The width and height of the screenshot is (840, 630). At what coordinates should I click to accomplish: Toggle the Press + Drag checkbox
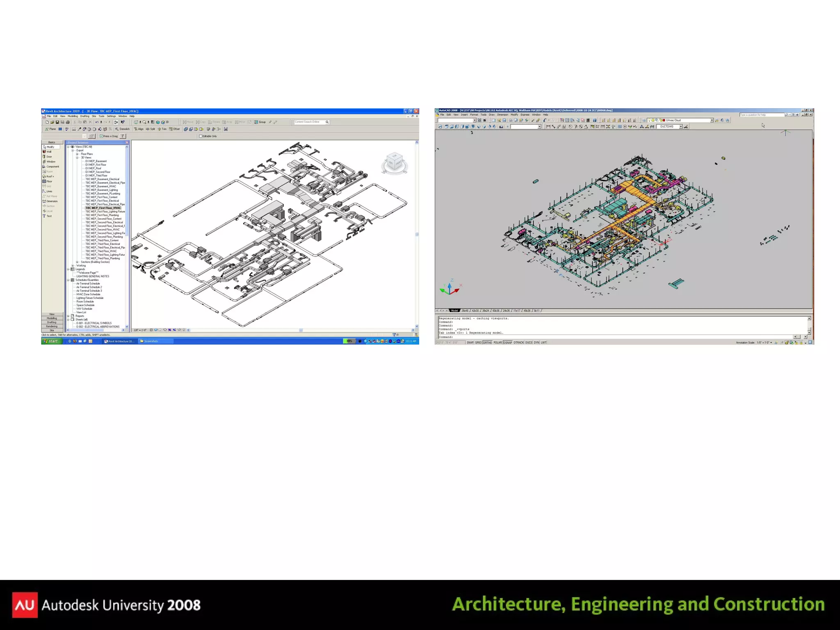tap(101, 136)
